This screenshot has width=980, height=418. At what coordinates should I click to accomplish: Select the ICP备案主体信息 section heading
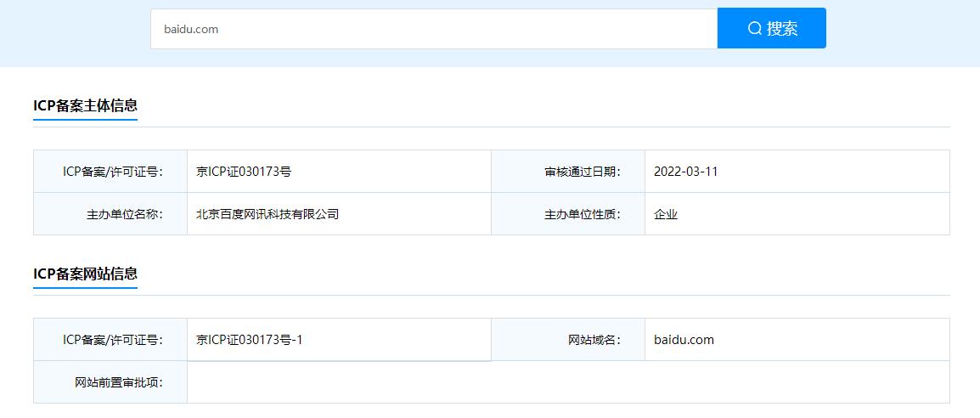click(85, 105)
